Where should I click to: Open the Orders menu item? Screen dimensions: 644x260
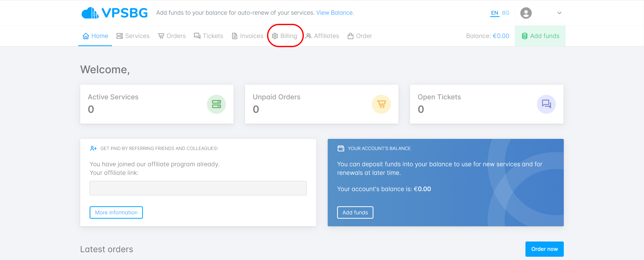172,36
